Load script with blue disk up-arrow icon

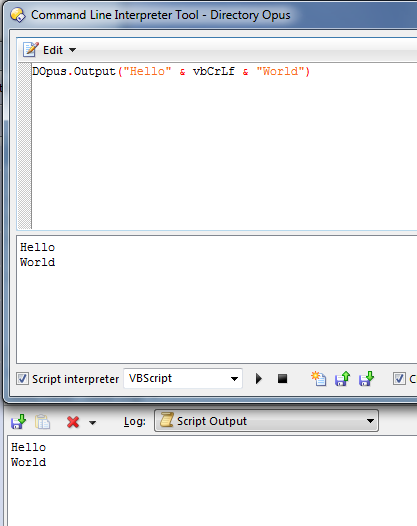tap(343, 379)
